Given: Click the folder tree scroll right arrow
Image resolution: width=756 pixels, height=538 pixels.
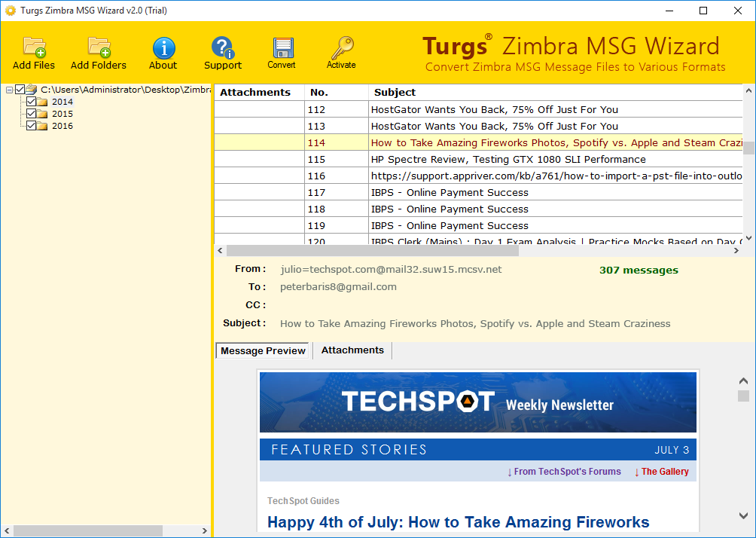Looking at the screenshot, I should (x=204, y=530).
